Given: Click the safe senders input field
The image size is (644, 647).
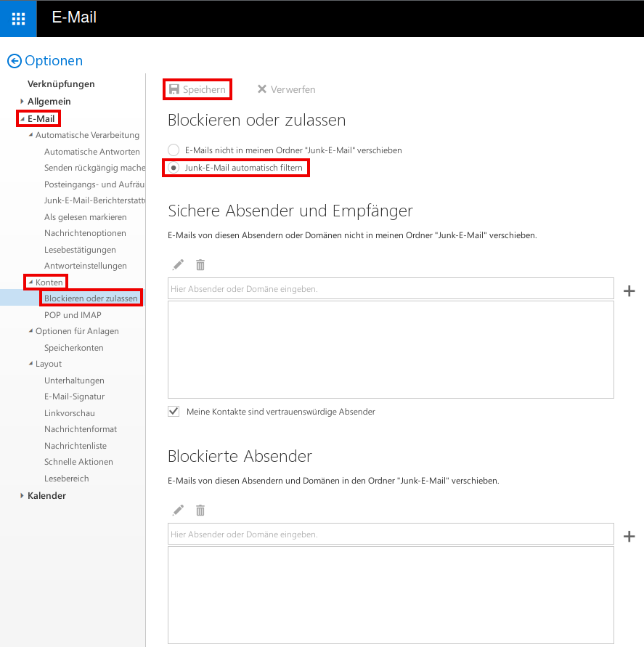Looking at the screenshot, I should tap(391, 289).
